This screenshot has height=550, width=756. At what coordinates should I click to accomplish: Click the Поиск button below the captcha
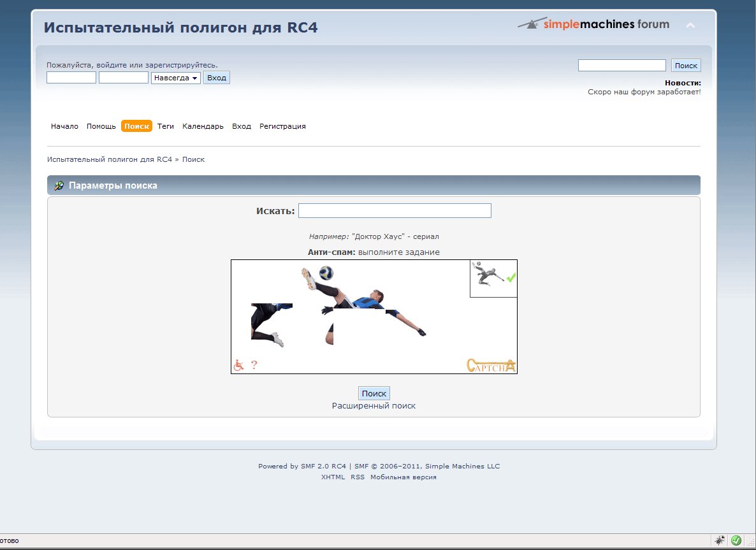(x=374, y=393)
